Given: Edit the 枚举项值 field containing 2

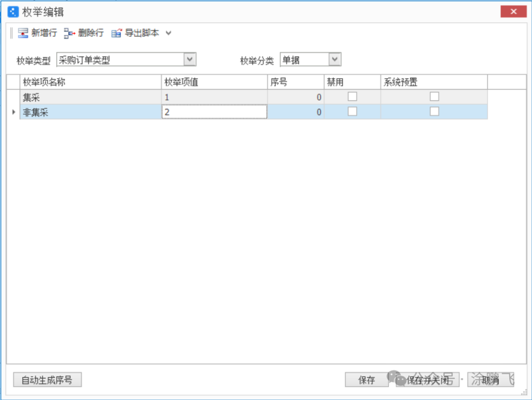Looking at the screenshot, I should coord(214,112).
